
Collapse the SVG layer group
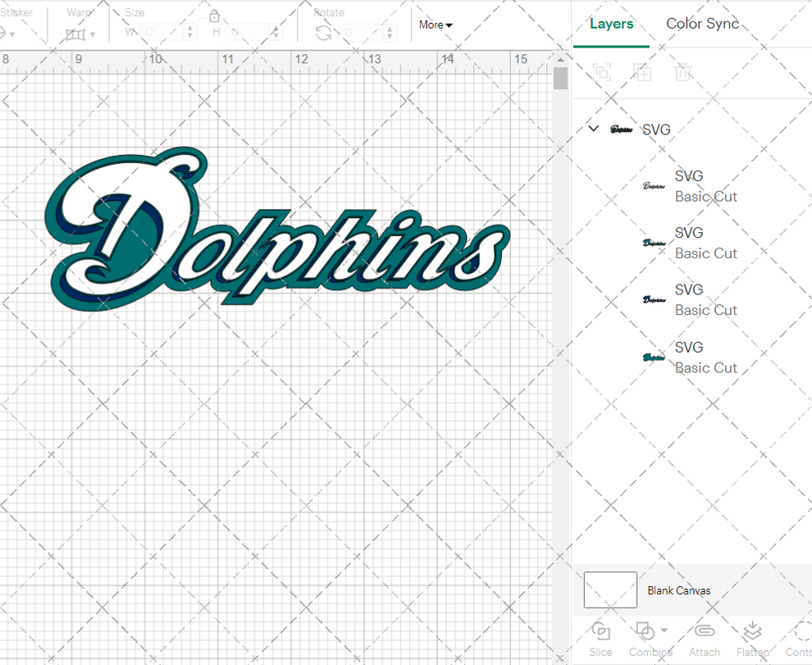593,129
